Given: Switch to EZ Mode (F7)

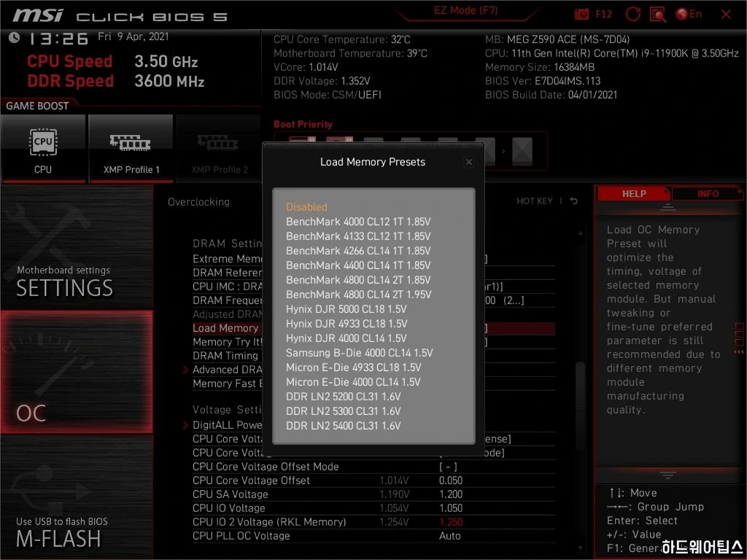Looking at the screenshot, I should click(x=465, y=10).
